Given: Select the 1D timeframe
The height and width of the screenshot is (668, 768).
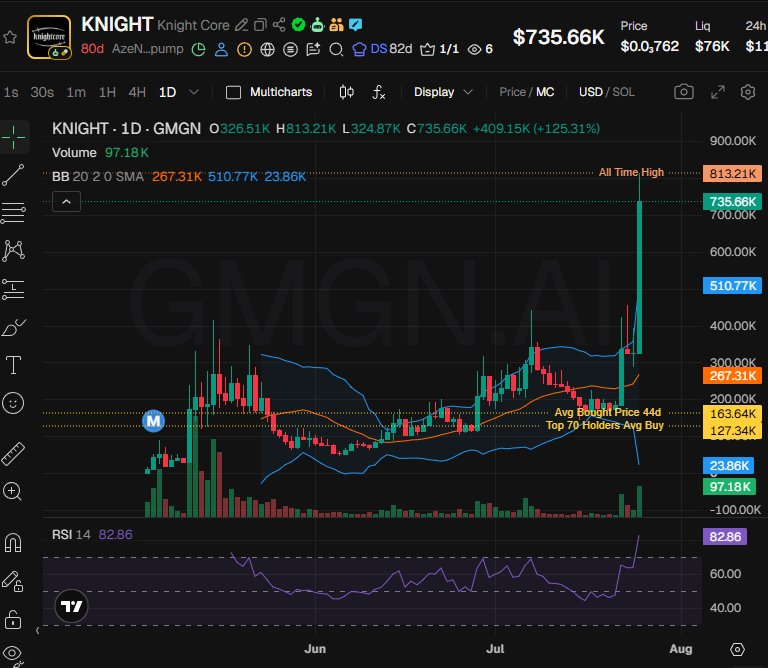Looking at the screenshot, I should (x=168, y=92).
